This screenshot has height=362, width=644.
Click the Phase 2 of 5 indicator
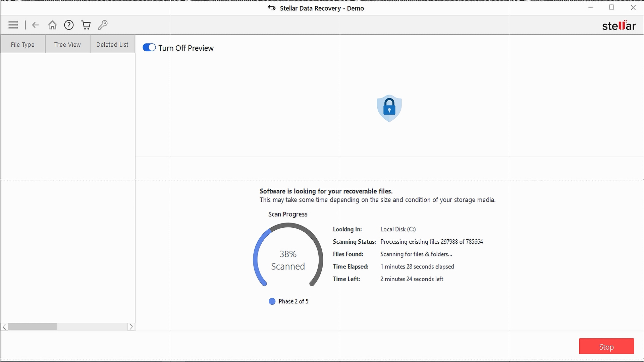pyautogui.click(x=289, y=301)
